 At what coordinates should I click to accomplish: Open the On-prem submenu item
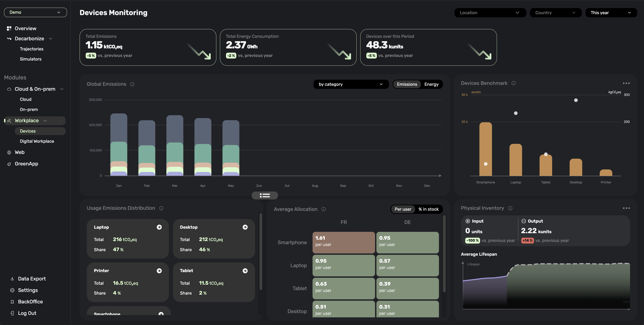point(29,110)
